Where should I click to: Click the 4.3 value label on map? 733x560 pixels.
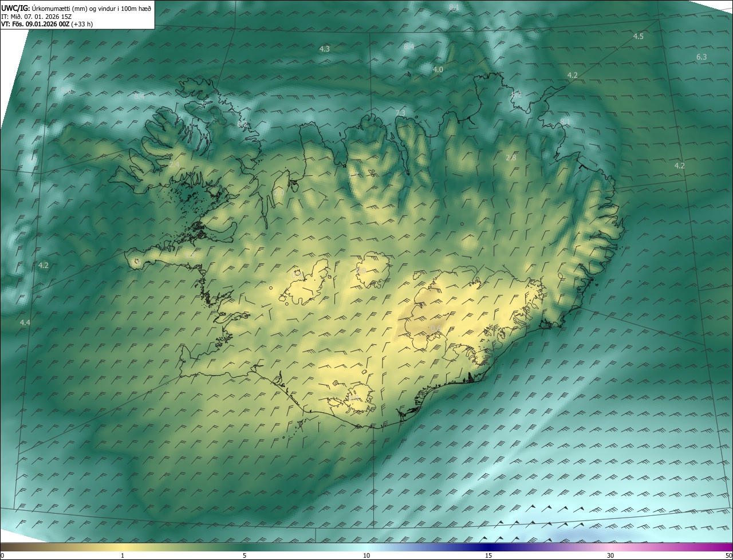point(324,49)
